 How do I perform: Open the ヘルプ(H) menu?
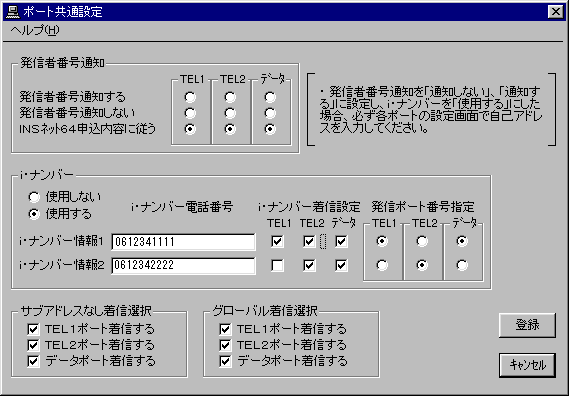35,30
